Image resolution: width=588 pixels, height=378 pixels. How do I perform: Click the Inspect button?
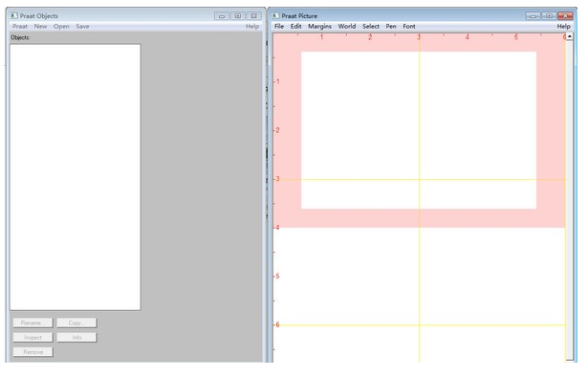(x=33, y=338)
